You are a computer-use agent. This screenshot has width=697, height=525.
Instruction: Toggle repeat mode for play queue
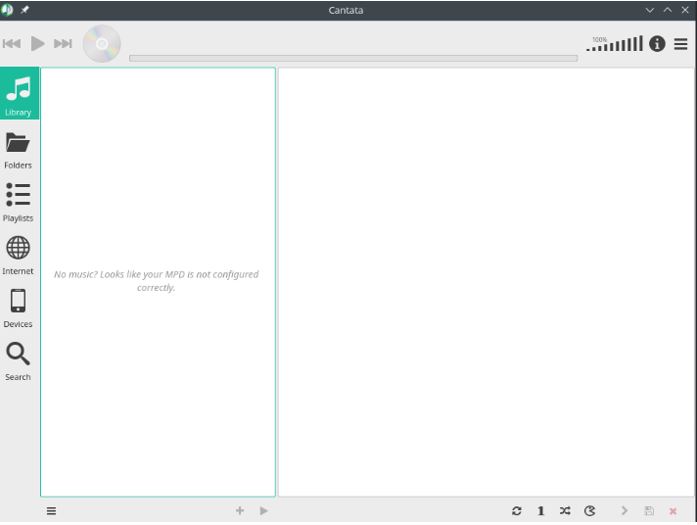[x=516, y=511]
